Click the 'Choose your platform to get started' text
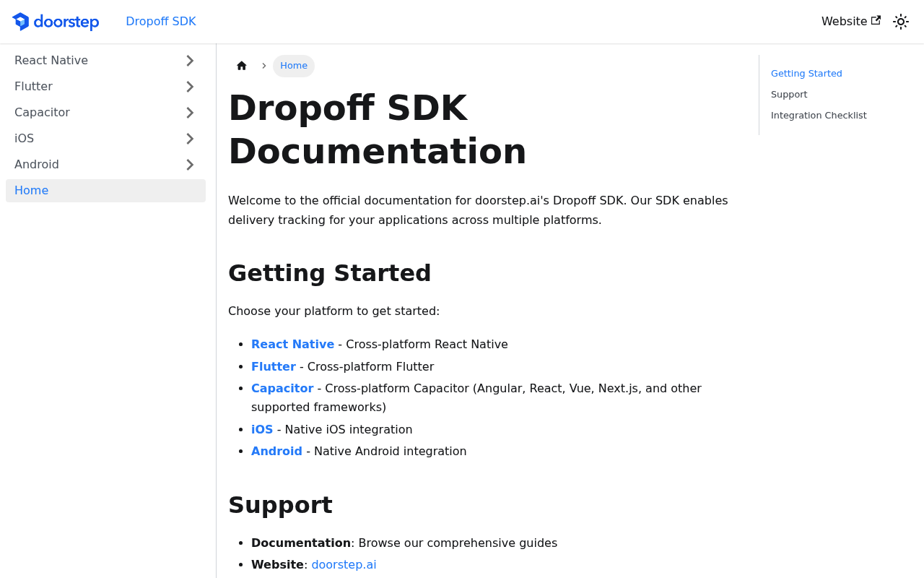The height and width of the screenshot is (578, 924). click(x=334, y=311)
